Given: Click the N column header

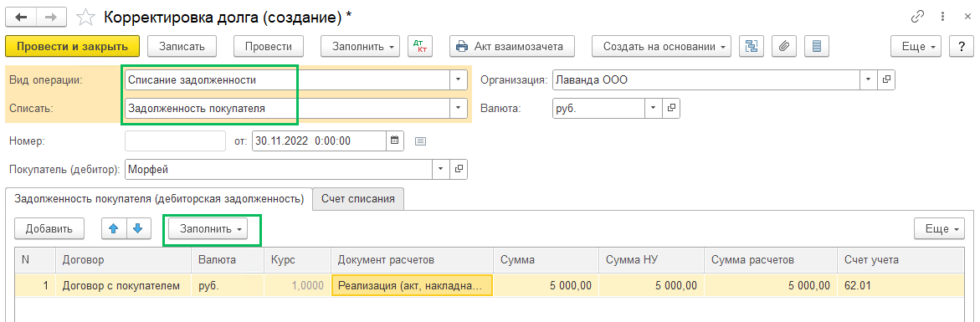Looking at the screenshot, I should click(x=35, y=259).
